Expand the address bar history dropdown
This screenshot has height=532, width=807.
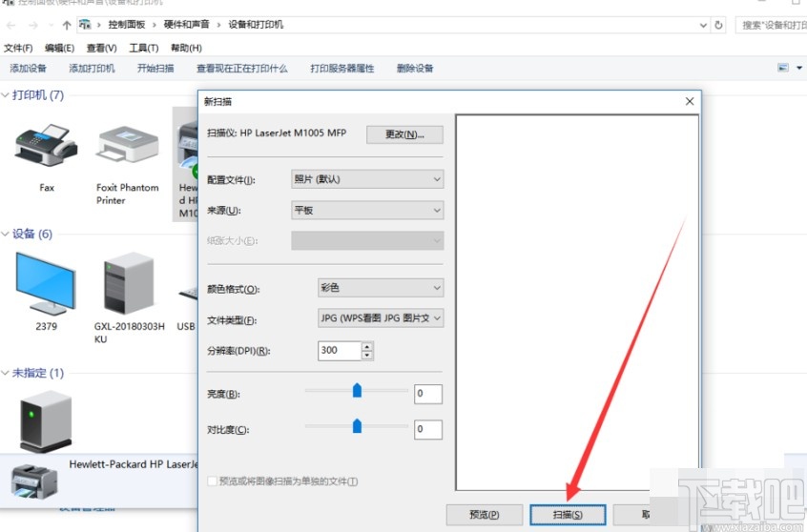(x=703, y=25)
